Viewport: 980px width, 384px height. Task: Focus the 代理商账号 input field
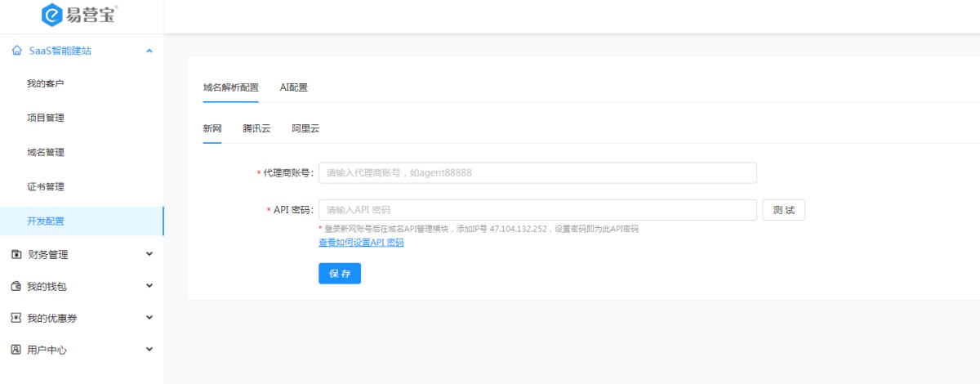pyautogui.click(x=537, y=173)
